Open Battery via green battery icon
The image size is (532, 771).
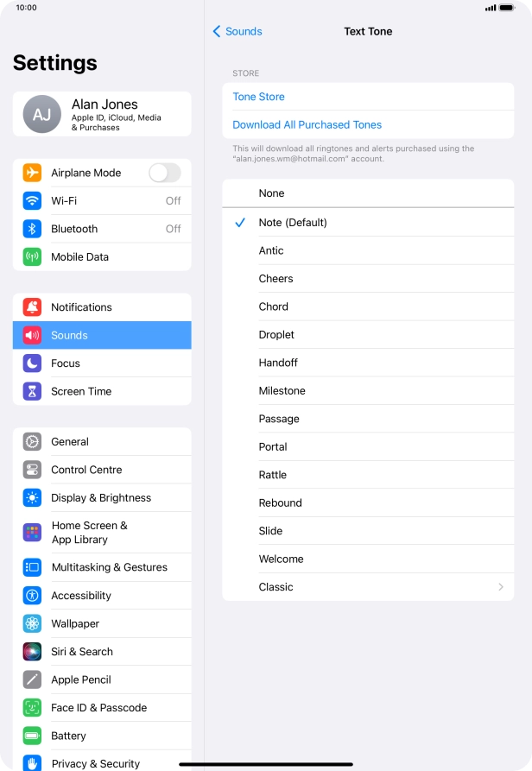[x=32, y=736]
